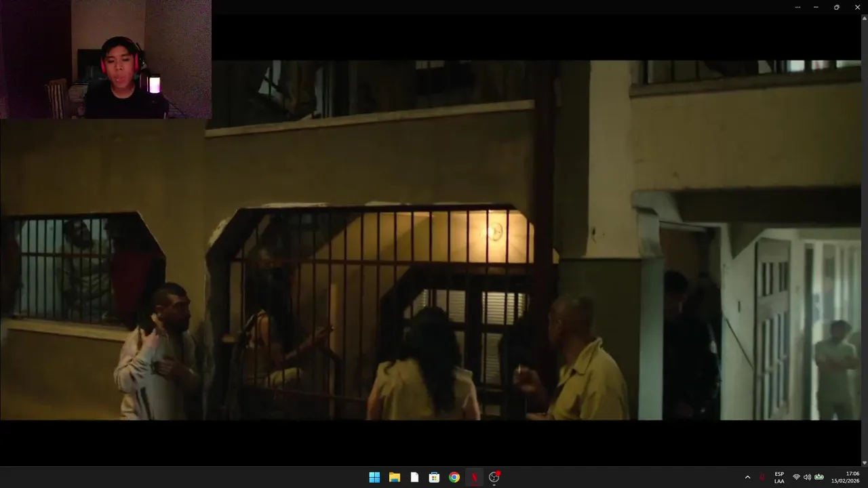Open the three-dots menu in the title bar
Image resolution: width=868 pixels, height=488 pixels.
click(x=797, y=7)
